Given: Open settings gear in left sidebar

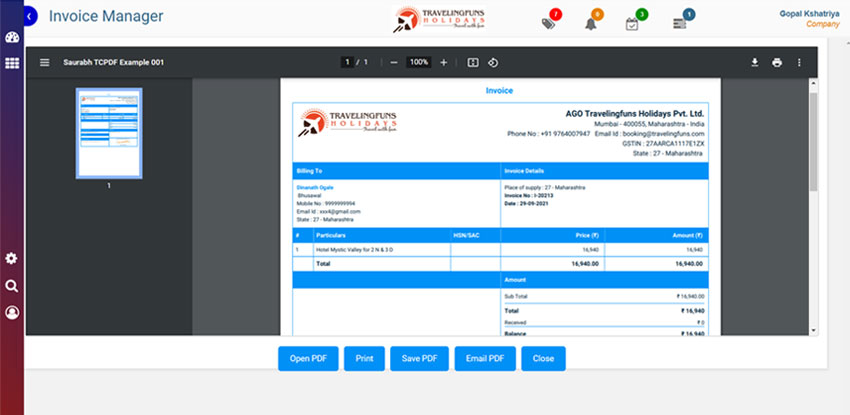Looking at the screenshot, I should (x=12, y=259).
